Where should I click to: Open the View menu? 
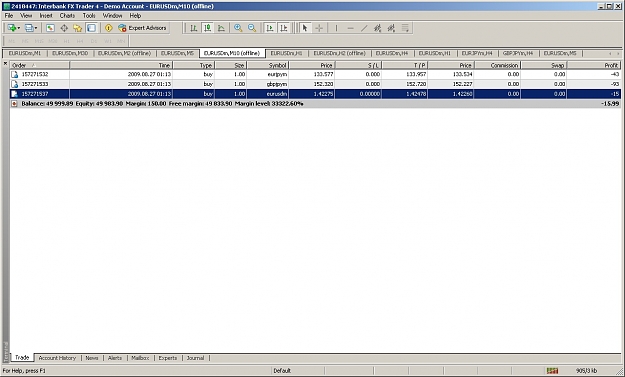26,16
